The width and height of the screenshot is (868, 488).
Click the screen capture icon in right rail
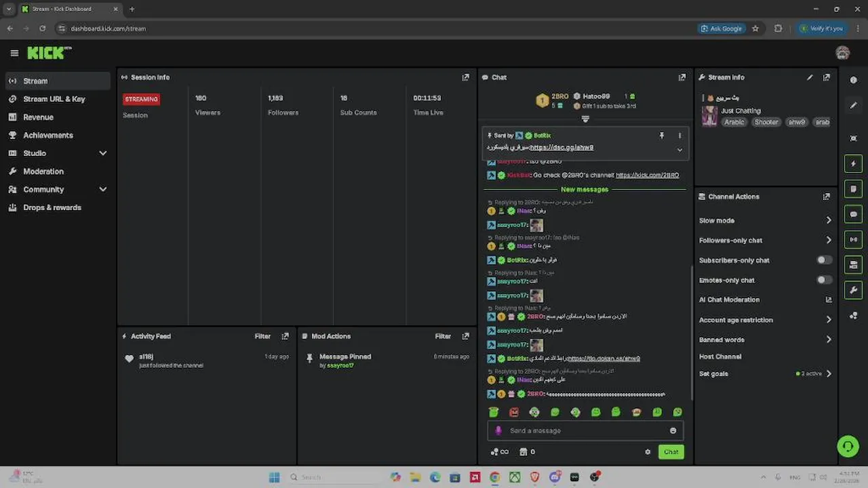click(x=853, y=138)
